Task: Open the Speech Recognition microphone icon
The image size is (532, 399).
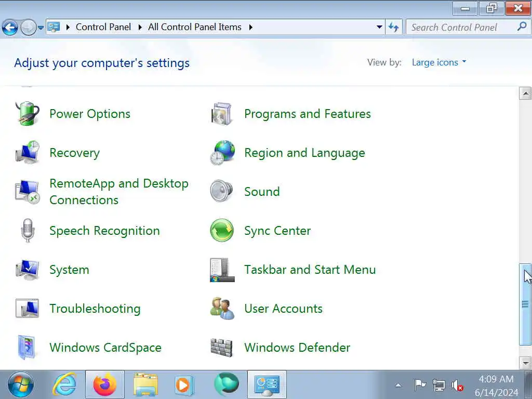Action: tap(28, 231)
